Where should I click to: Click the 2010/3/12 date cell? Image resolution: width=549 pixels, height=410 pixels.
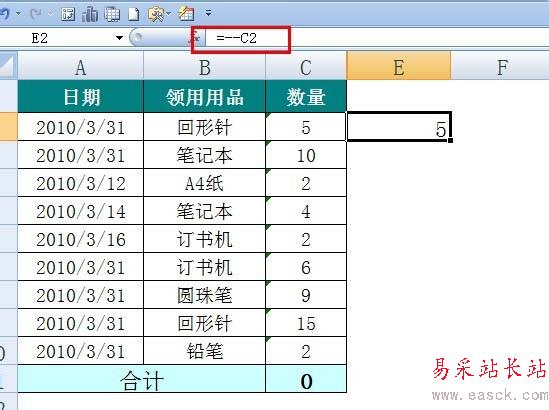point(81,183)
